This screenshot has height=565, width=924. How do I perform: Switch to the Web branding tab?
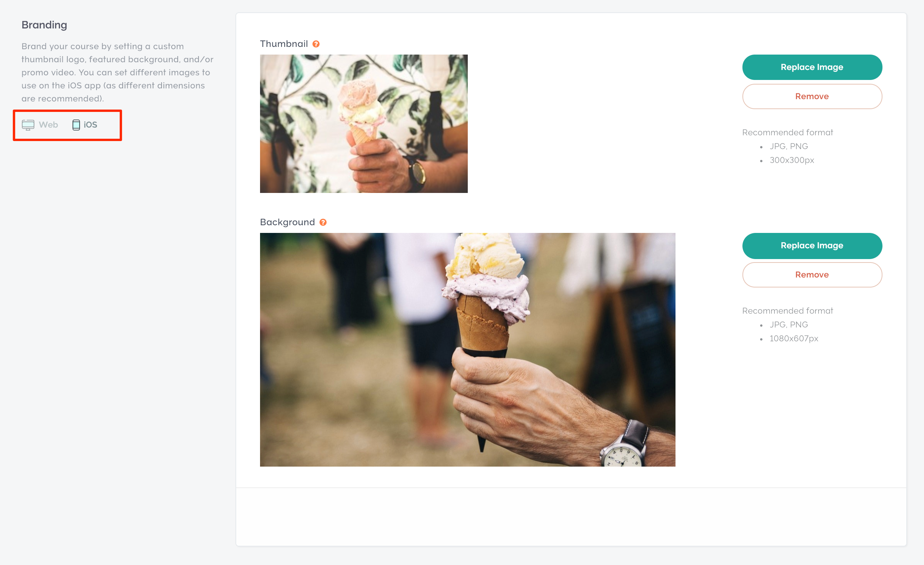coord(40,125)
